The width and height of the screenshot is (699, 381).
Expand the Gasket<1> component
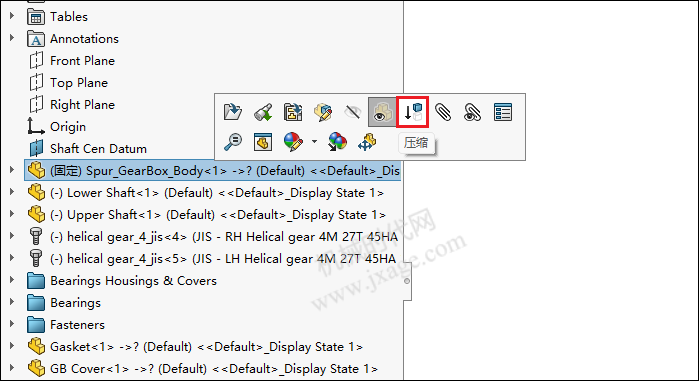point(12,346)
